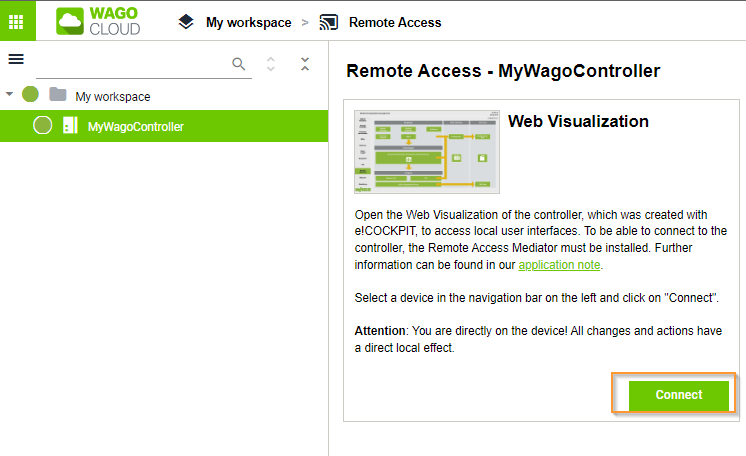746x456 pixels.
Task: Click the Remote Access - MyWagoController title
Action: coord(503,71)
